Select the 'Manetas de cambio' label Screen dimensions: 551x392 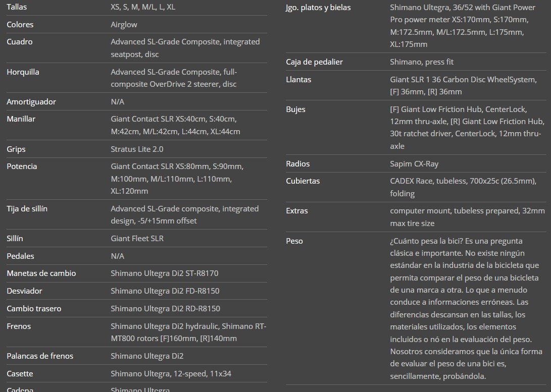pyautogui.click(x=41, y=273)
